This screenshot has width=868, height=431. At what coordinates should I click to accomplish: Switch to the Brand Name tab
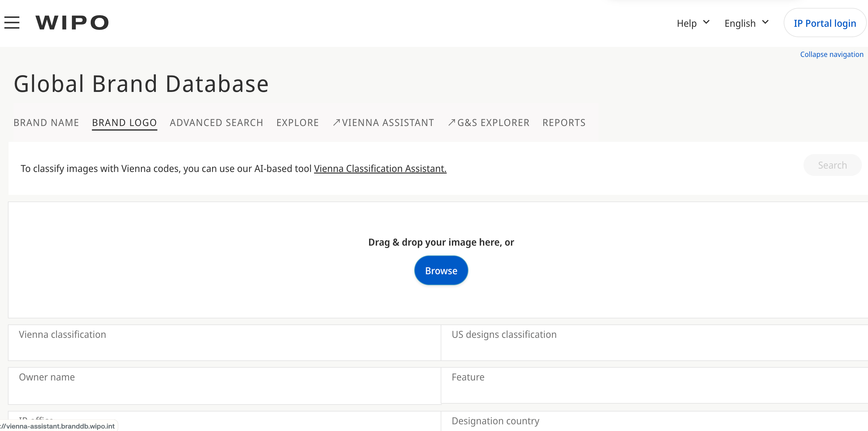(46, 123)
